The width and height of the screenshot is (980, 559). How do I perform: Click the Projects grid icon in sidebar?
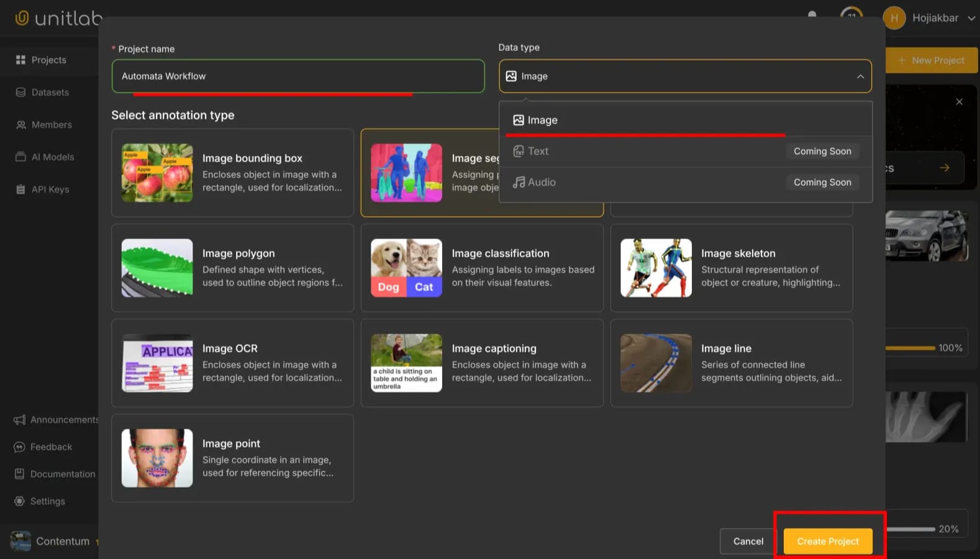click(x=20, y=60)
